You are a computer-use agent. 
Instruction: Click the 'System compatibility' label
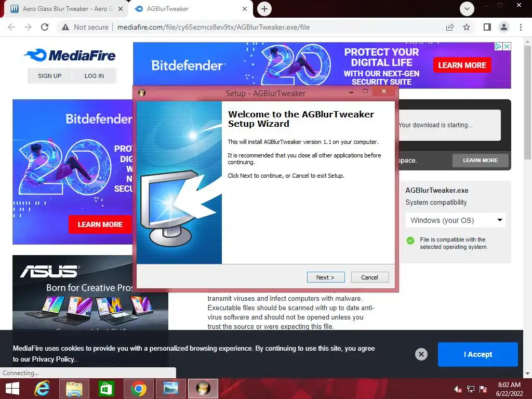coord(436,202)
